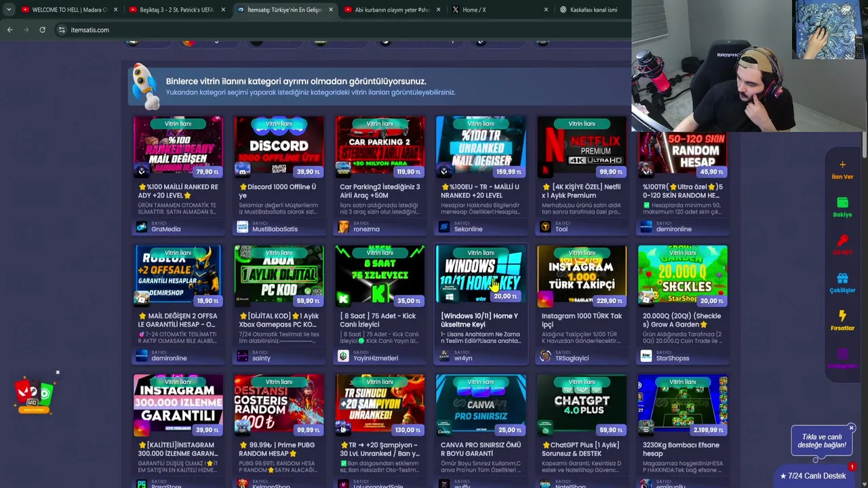Open seller sainty profile link
The width and height of the screenshot is (868, 488).
261,358
